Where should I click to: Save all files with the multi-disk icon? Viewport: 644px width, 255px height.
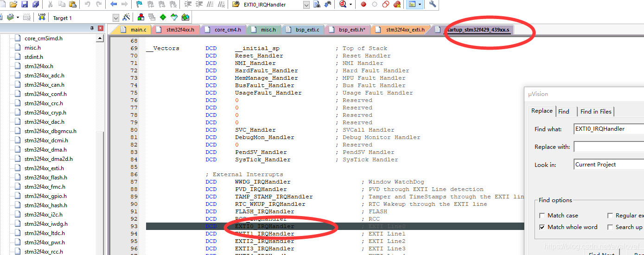point(36,4)
